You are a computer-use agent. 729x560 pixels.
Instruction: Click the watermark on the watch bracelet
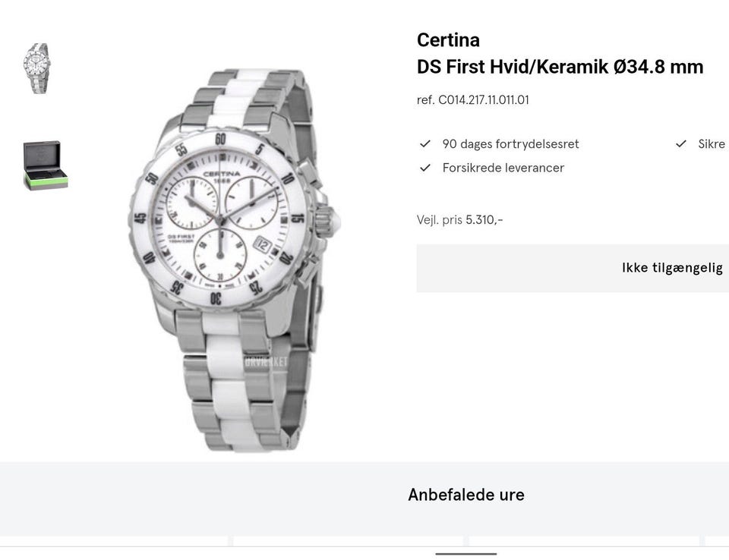point(266,361)
